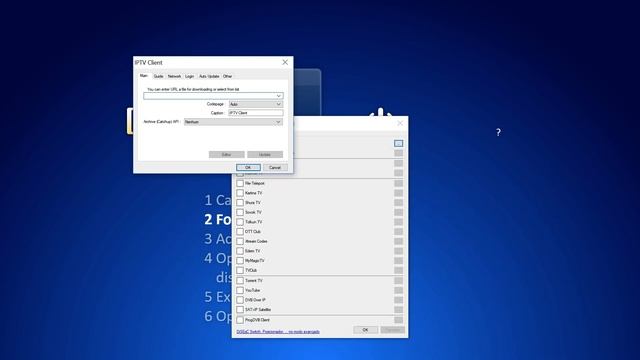Switch to the Other tab
The image size is (640, 360).
tap(227, 76)
